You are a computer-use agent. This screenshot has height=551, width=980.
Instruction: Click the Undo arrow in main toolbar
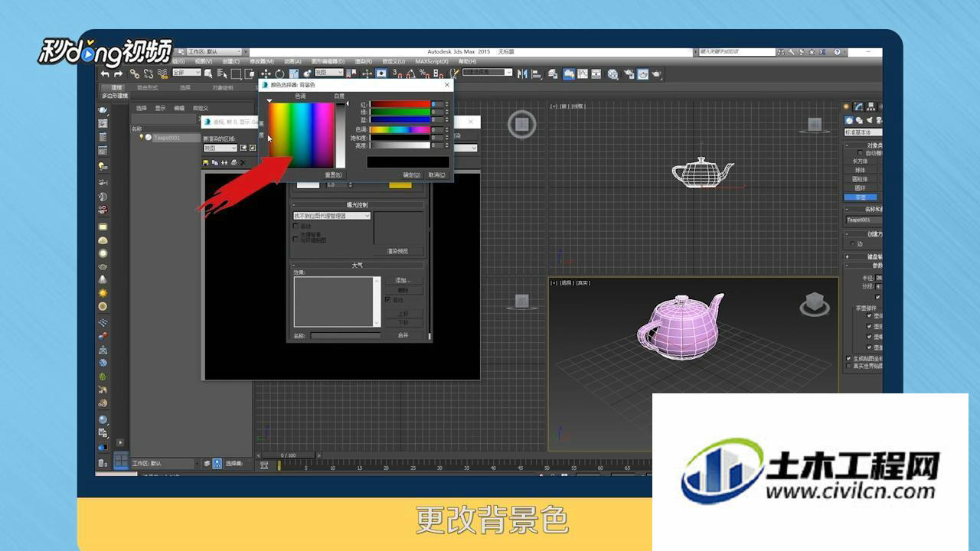[105, 73]
